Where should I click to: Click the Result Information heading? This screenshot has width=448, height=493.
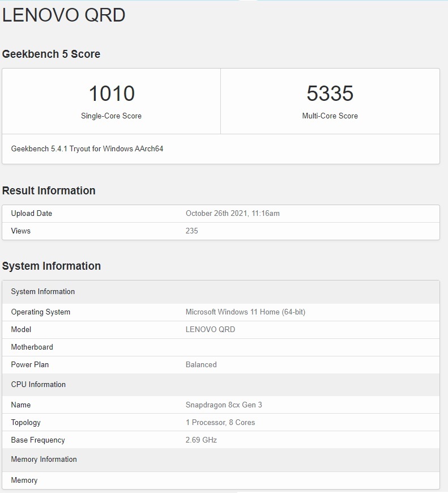pyautogui.click(x=49, y=190)
